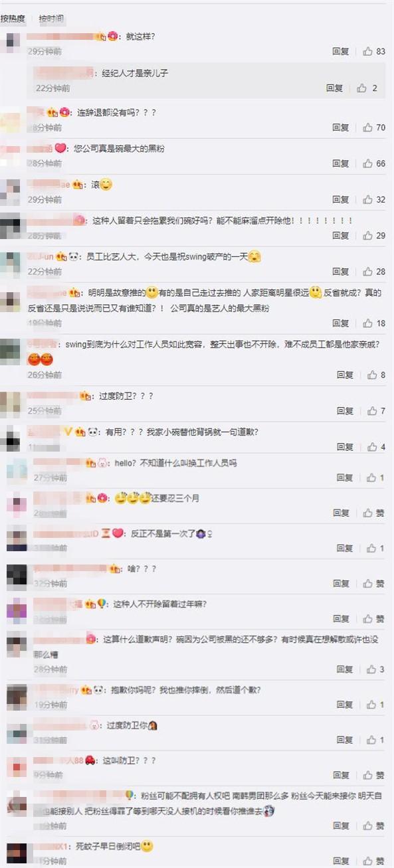
Task: Reply to the '这种人留着只会拖累我们碗好吗' comment
Action: 341,236
